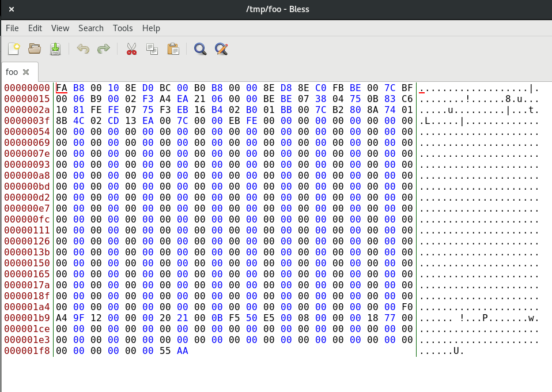Click ASCII digit 8 in row 00000015
This screenshot has height=392, width=552.
tap(508, 99)
